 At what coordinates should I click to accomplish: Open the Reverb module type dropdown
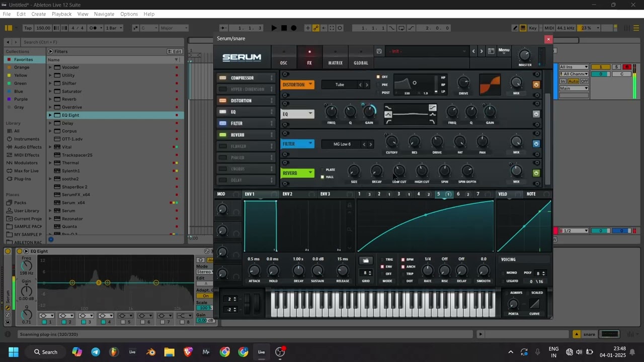pos(298,173)
